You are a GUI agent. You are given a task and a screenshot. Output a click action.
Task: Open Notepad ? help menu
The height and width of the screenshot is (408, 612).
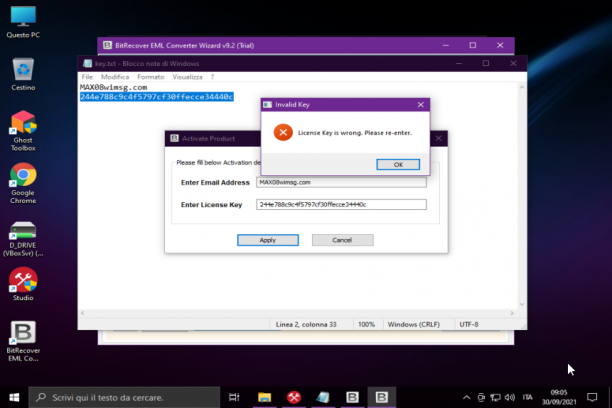[212, 77]
